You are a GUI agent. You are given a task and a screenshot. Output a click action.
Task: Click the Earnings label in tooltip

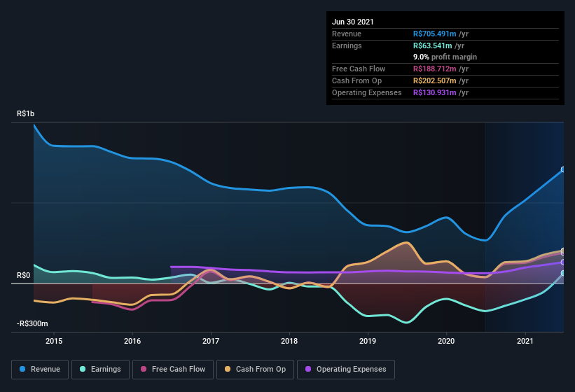pyautogui.click(x=347, y=45)
